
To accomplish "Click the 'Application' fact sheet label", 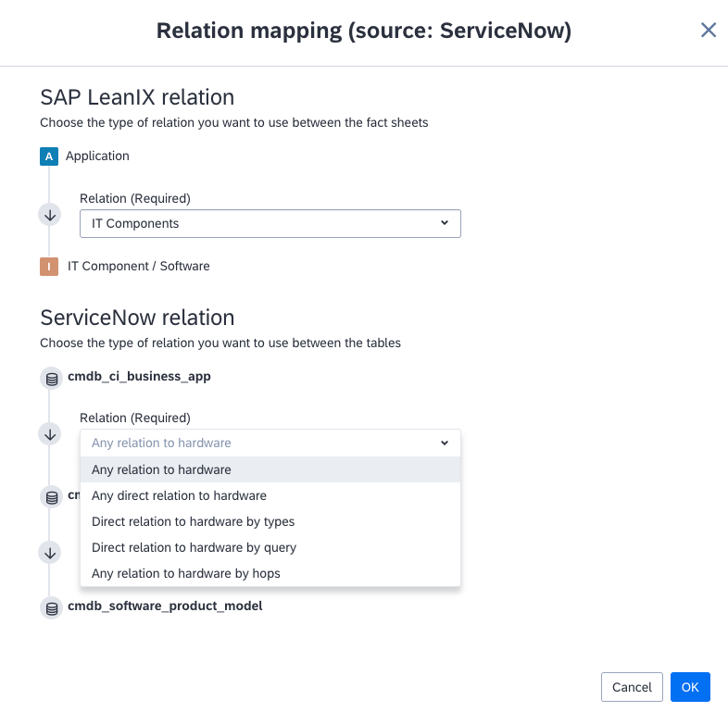I will 97,156.
